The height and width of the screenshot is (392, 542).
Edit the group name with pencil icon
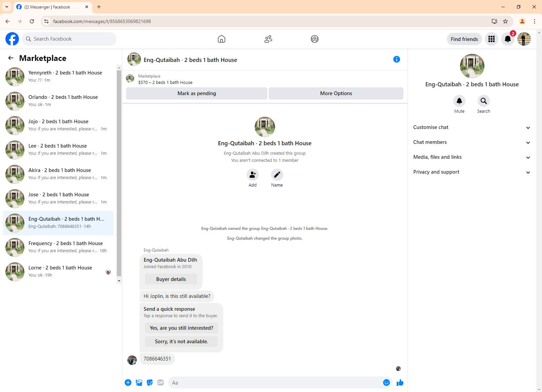[x=277, y=175]
